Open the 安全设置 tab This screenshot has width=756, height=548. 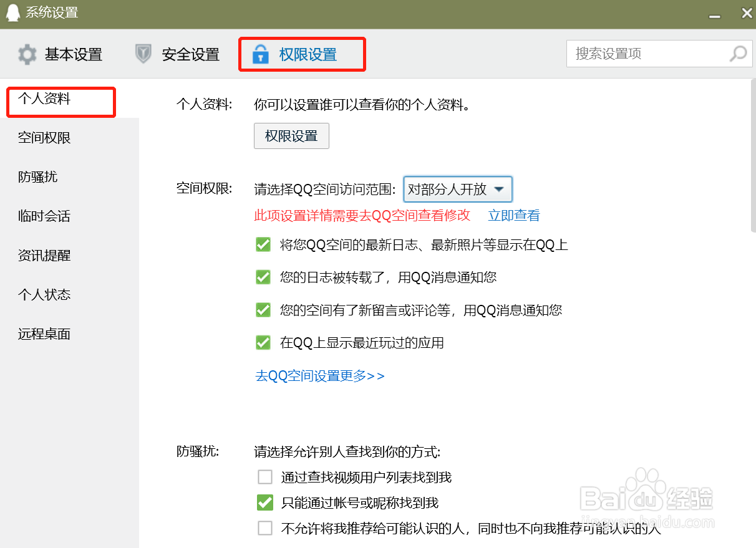click(177, 54)
